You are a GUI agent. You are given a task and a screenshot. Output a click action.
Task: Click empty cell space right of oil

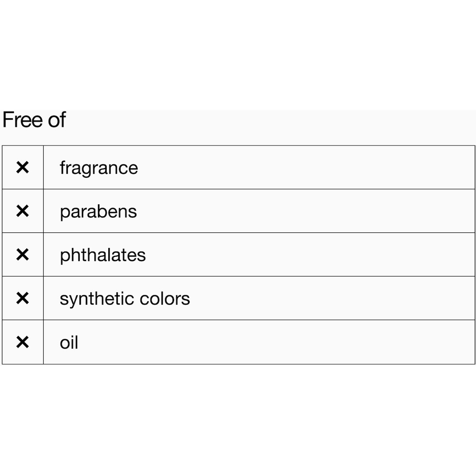(x=278, y=342)
